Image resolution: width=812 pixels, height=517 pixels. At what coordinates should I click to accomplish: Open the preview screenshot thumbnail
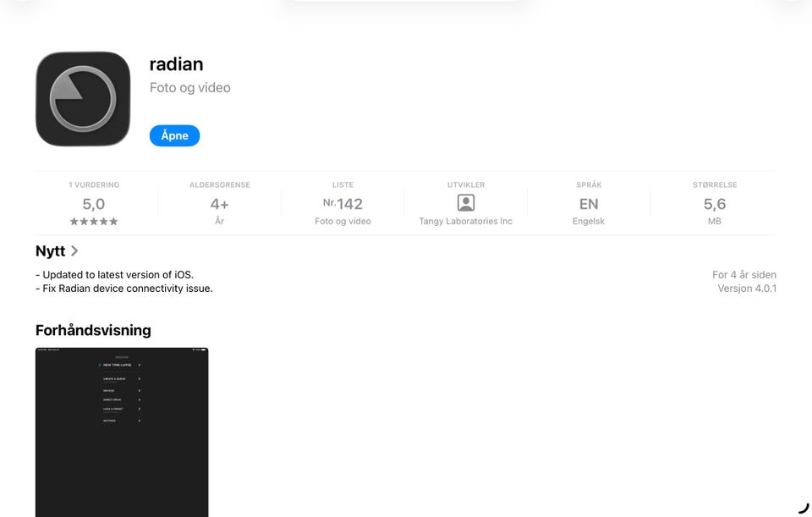tap(122, 432)
